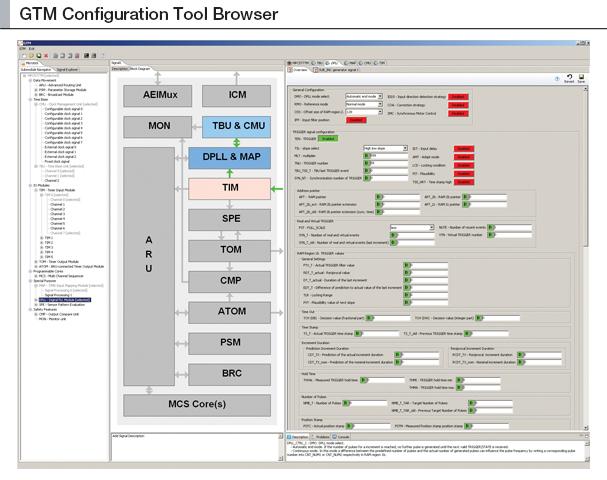Open the DMO DPLL mode select dropdown
This screenshot has width=607, height=480.
coord(361,96)
